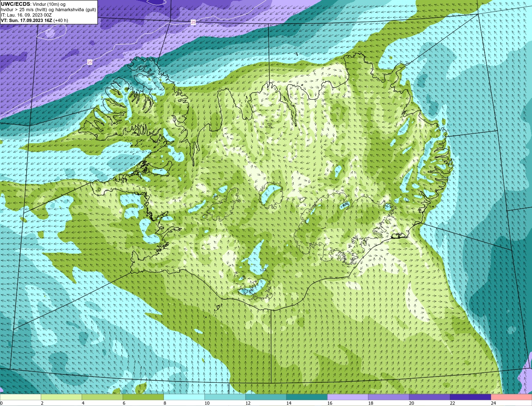This screenshot has width=532, height=406.
Task: Click the legend value label "18"
Action: click(370, 403)
